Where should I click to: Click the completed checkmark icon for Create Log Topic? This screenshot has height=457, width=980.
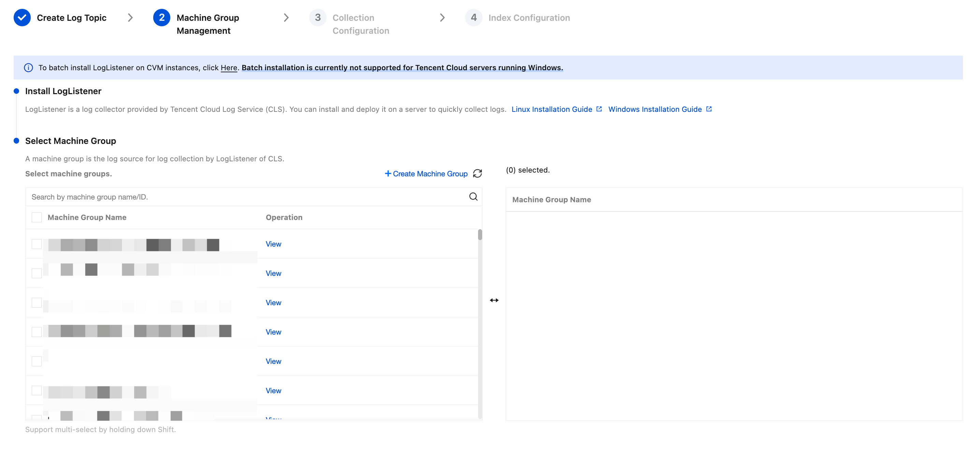[22, 18]
